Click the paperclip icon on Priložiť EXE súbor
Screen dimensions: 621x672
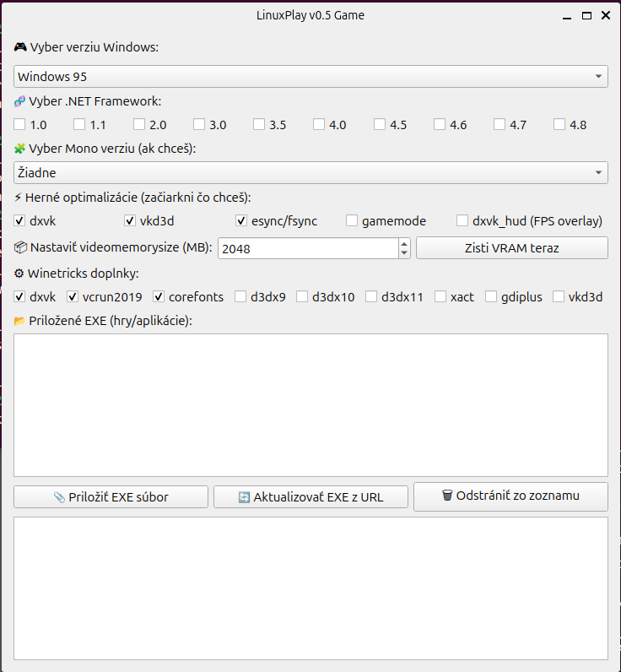[59, 497]
